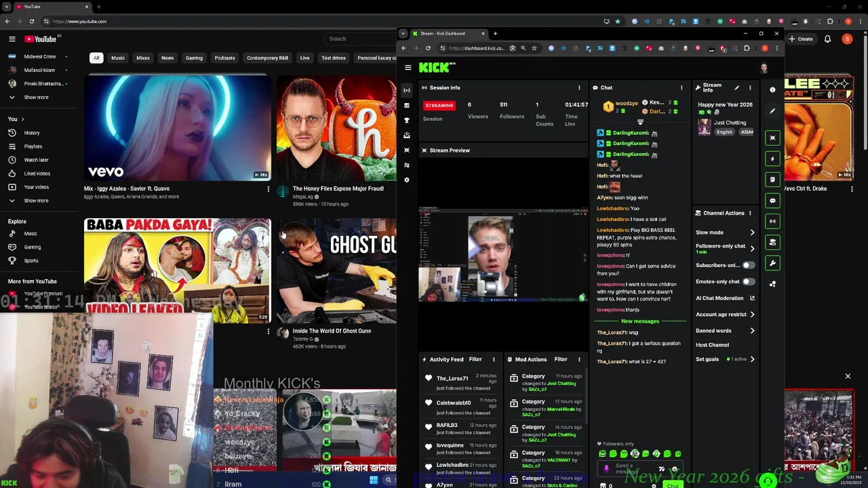
Task: Click the Stream Info pencil edit icon
Action: click(x=736, y=87)
